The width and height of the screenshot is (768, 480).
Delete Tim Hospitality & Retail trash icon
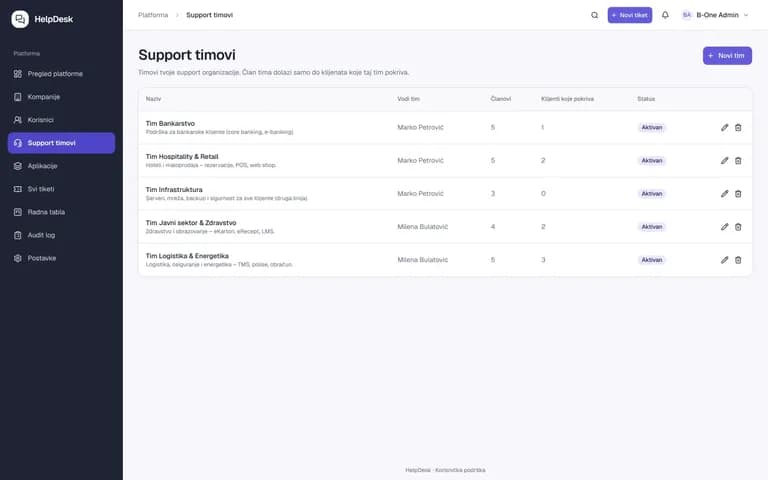click(738, 161)
